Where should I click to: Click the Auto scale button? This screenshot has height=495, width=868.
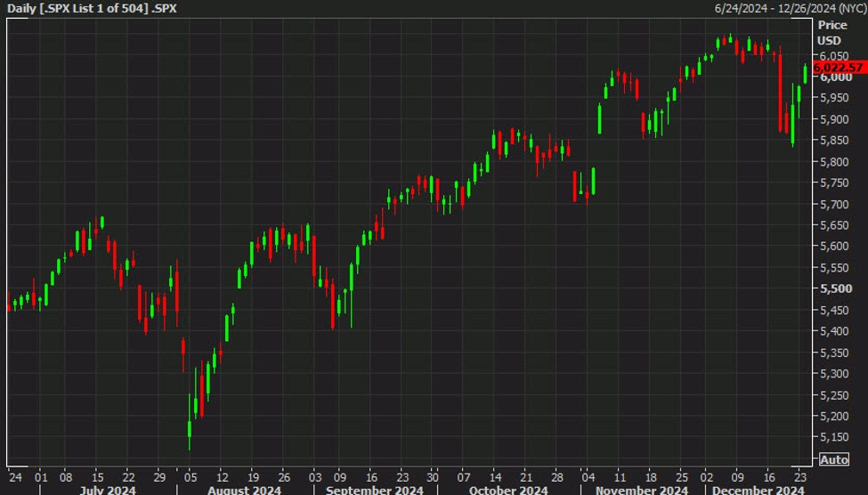833,459
